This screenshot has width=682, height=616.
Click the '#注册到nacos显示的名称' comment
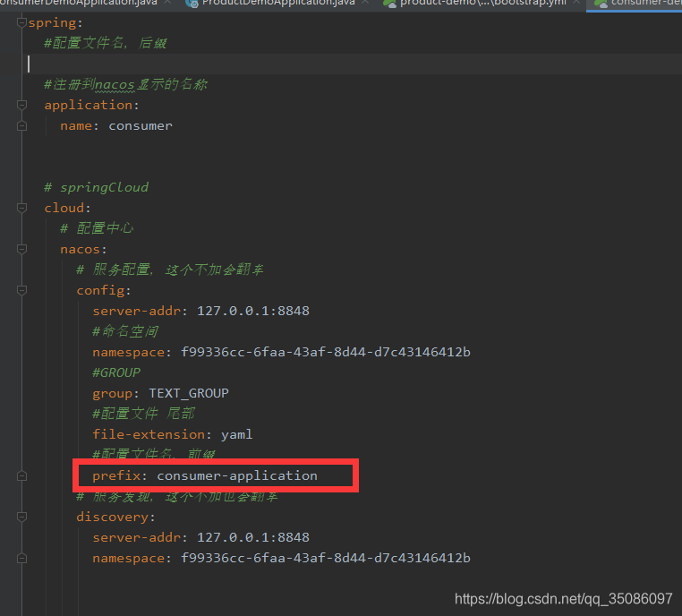tap(125, 84)
